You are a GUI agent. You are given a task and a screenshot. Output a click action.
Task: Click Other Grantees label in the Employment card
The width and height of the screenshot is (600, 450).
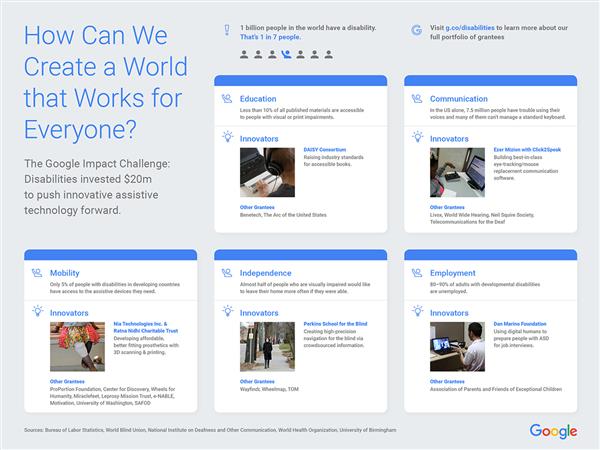tap(447, 382)
